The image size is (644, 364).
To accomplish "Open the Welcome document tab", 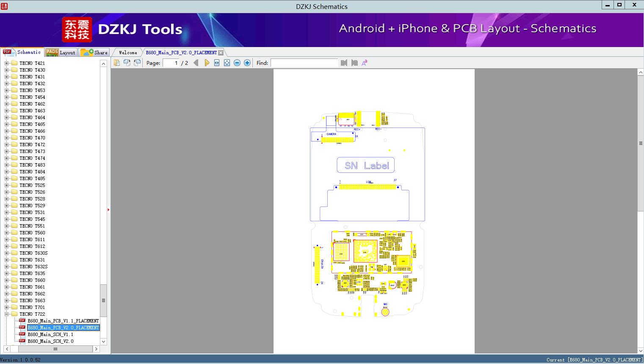I will 128,53.
